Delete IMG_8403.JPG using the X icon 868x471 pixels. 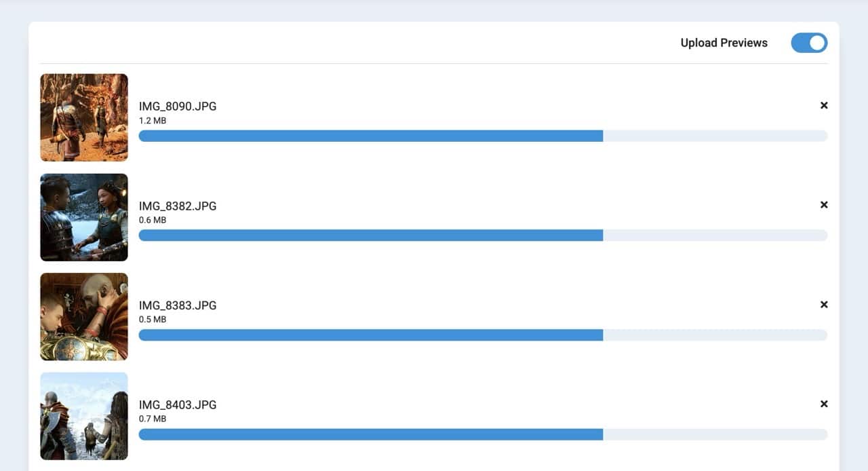[x=824, y=404]
